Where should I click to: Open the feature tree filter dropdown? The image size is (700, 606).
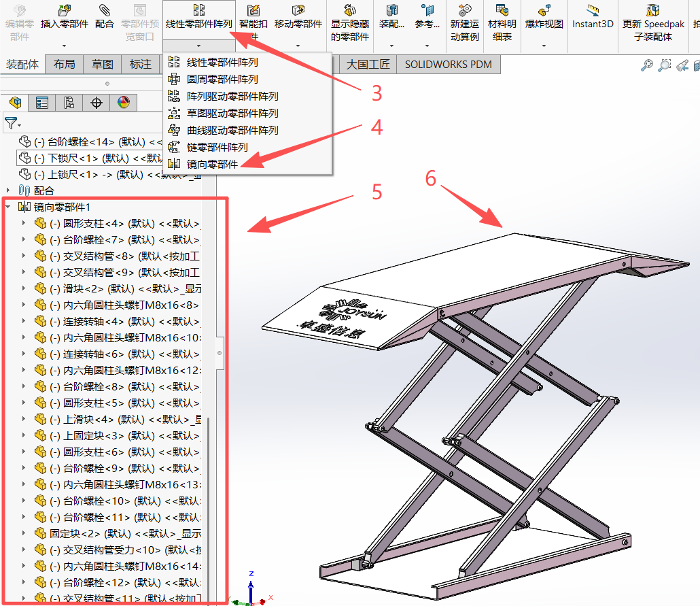click(13, 124)
